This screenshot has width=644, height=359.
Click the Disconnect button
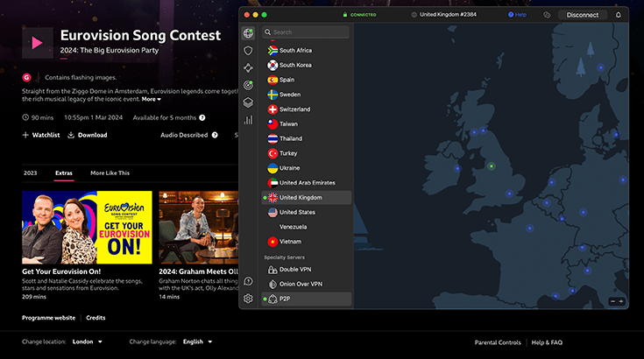coord(583,15)
